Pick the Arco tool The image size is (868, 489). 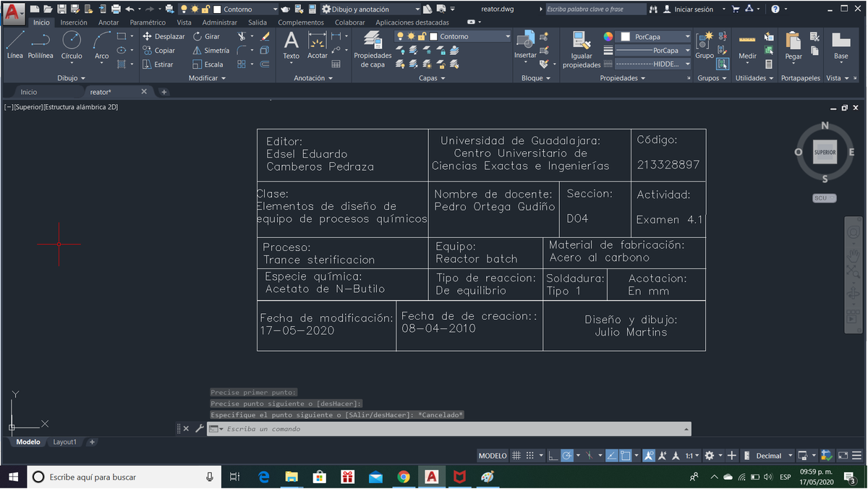(102, 45)
